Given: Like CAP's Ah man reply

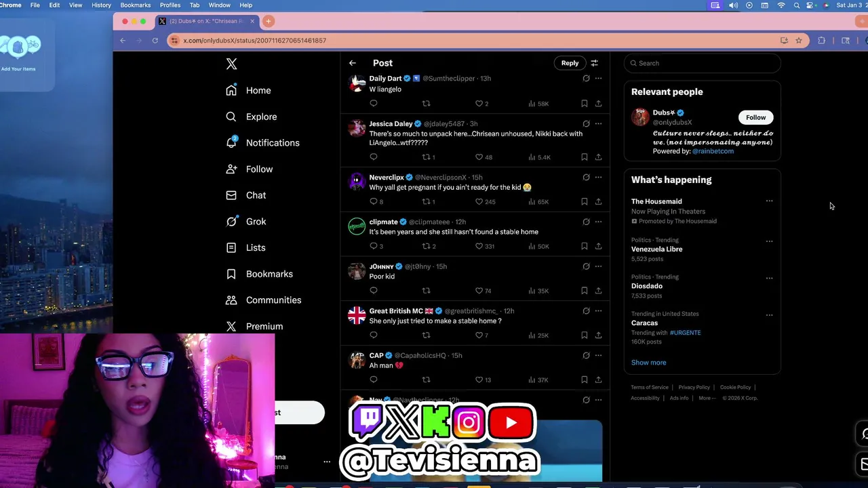Looking at the screenshot, I should tap(479, 380).
